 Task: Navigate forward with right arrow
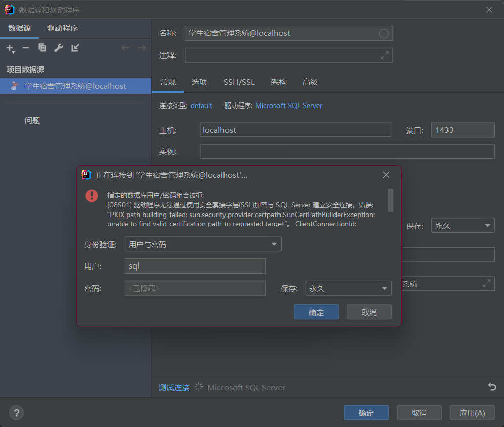(x=142, y=48)
